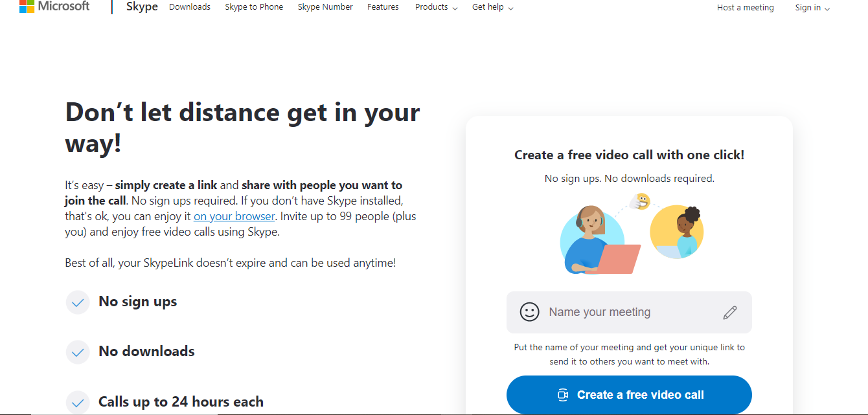Viewport: 868px width, 415px height.
Task: Open the Get help dropdown
Action: 492,7
